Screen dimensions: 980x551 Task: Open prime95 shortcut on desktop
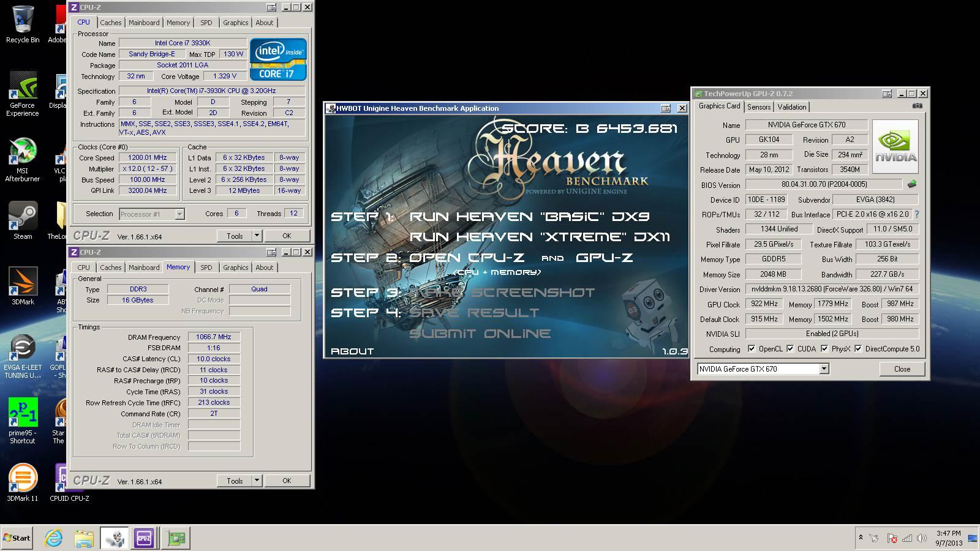tap(23, 421)
